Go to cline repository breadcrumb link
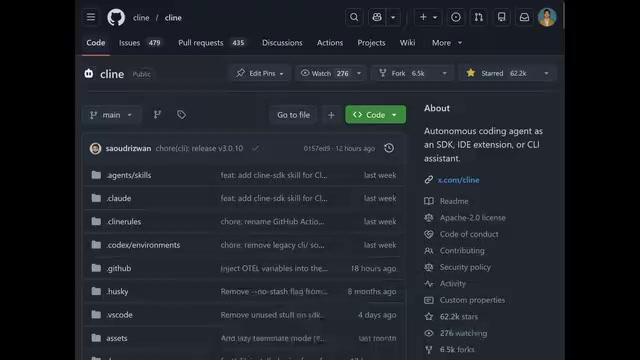This screenshot has width=640, height=360. click(173, 18)
